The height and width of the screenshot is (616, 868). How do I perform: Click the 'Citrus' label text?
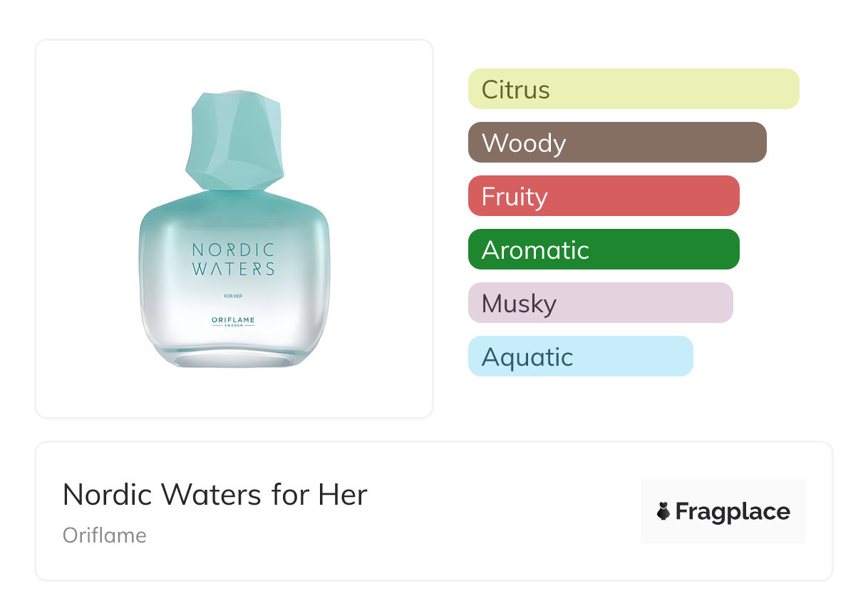(x=515, y=90)
